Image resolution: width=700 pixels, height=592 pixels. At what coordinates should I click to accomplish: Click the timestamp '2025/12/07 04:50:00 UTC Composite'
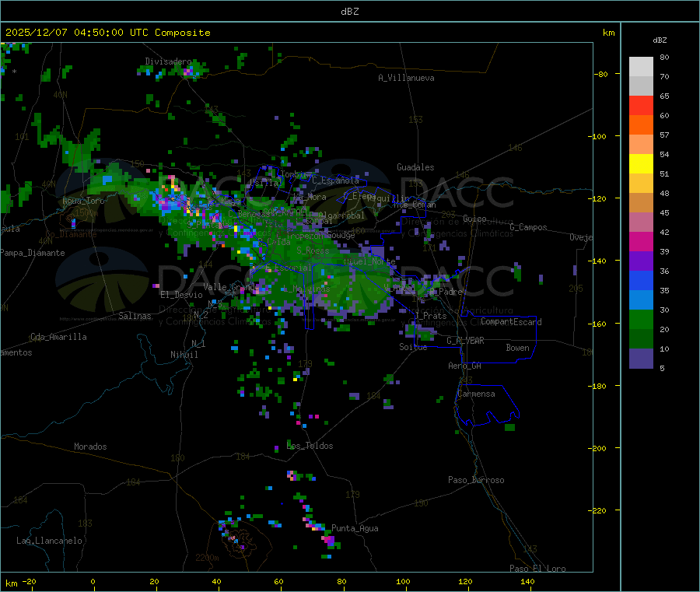(107, 33)
